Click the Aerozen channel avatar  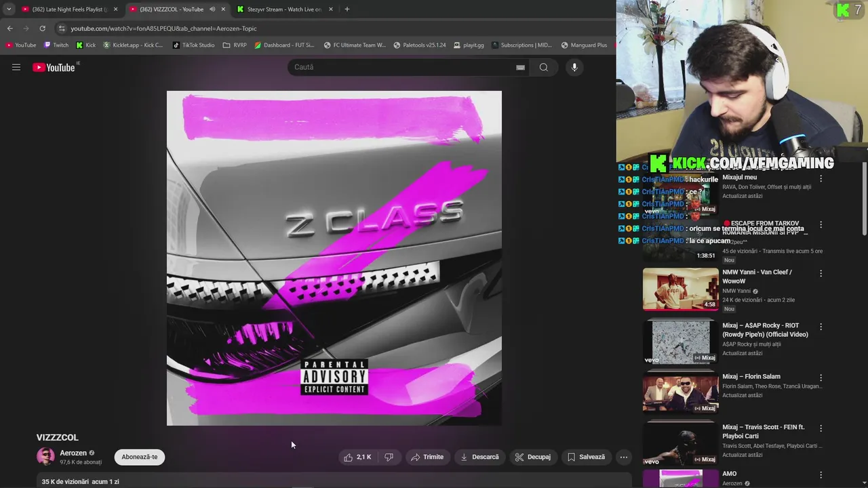click(x=45, y=457)
